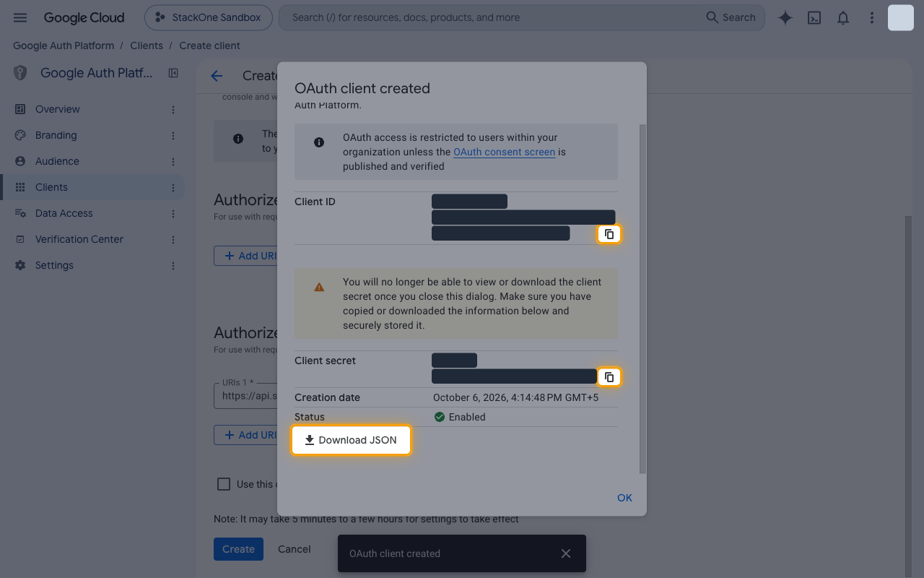Activate Cloud Shell terminal icon
924x578 pixels.
pyautogui.click(x=814, y=18)
